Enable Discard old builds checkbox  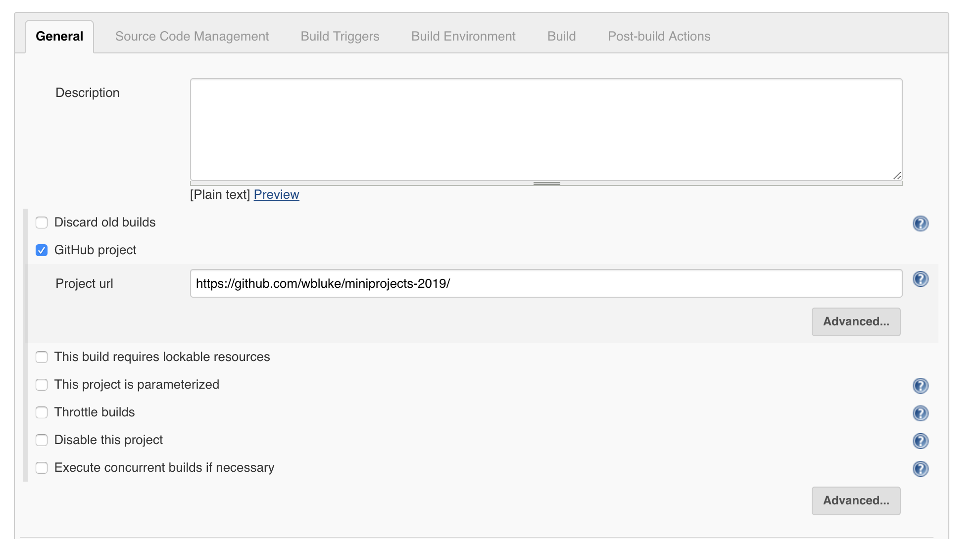[x=42, y=223]
